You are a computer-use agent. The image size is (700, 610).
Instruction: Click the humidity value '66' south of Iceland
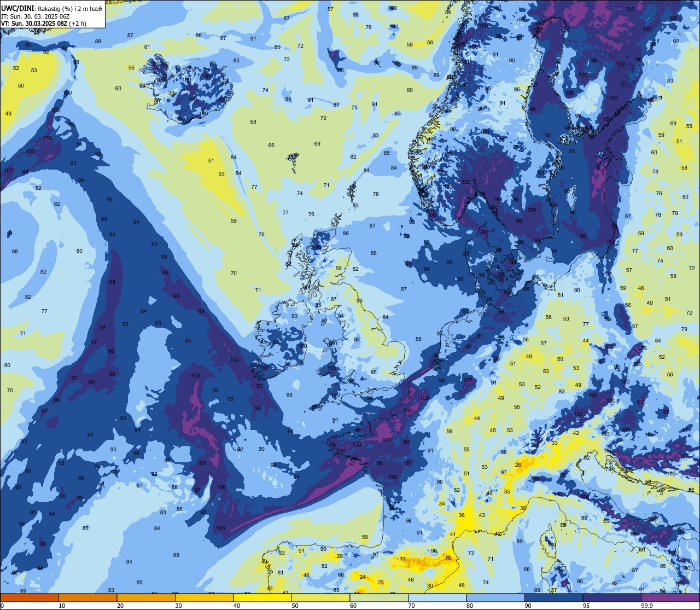(271, 146)
